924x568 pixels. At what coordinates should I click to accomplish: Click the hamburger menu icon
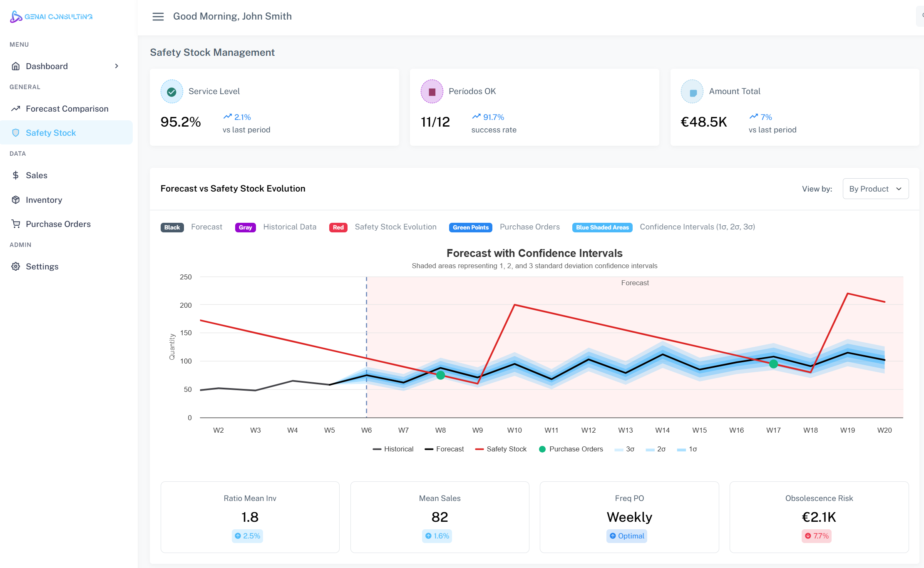pyautogui.click(x=158, y=17)
